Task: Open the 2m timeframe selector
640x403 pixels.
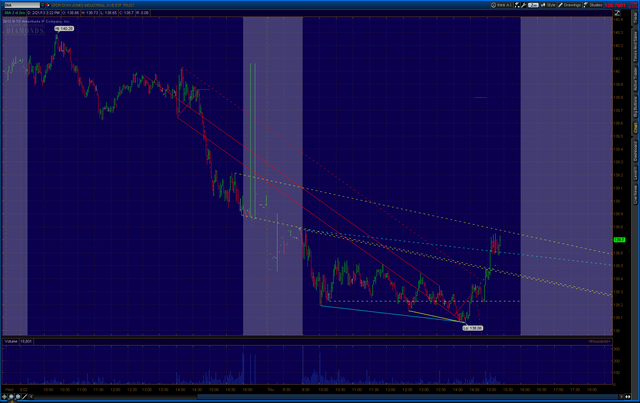Action: point(533,5)
